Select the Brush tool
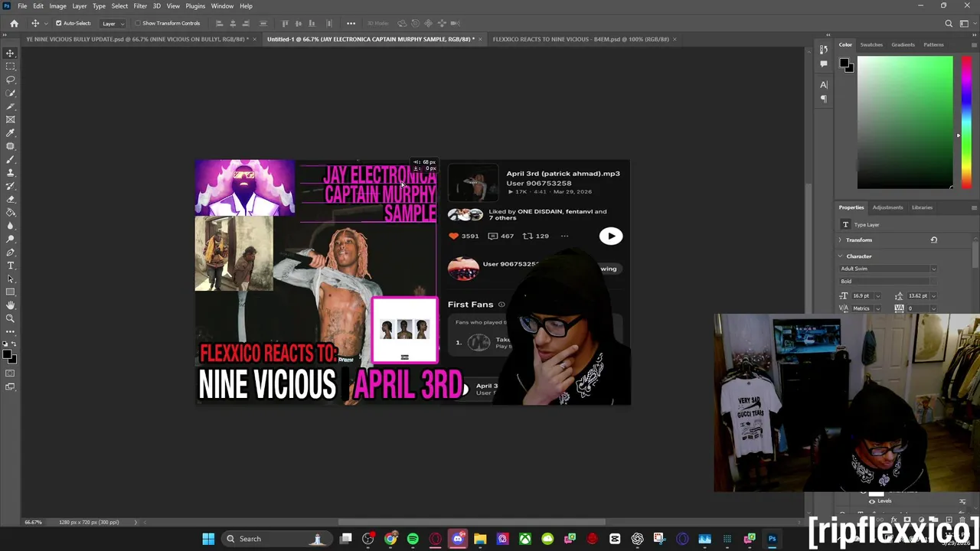 tap(11, 159)
